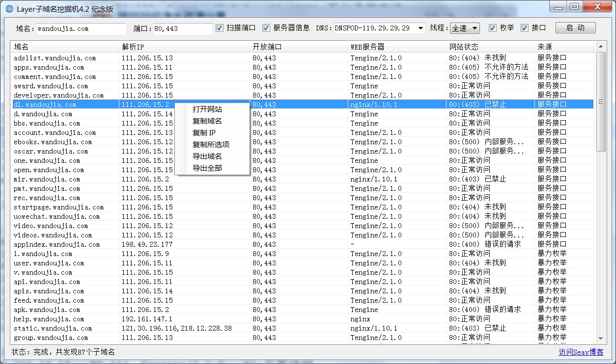The height and width of the screenshot is (364, 616).
Task: Select the api.wandoujia.com row
Action: [302, 282]
